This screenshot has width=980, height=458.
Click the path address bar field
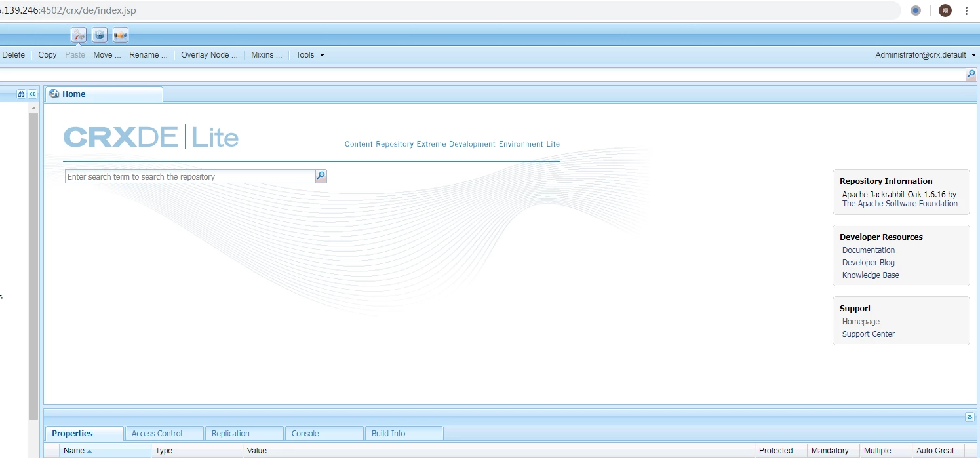pyautogui.click(x=482, y=75)
